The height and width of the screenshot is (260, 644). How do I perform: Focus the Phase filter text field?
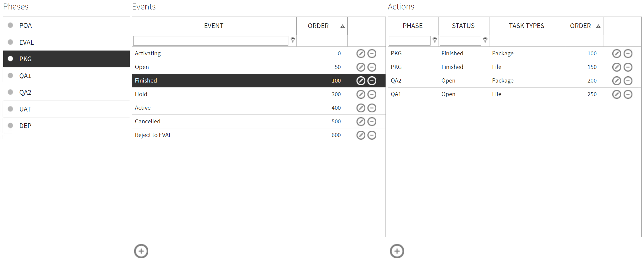click(x=410, y=41)
